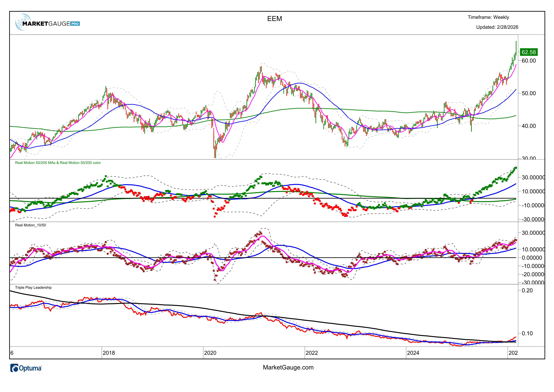554x392 pixels.
Task: Click the 2018 time axis marker
Action: click(109, 353)
